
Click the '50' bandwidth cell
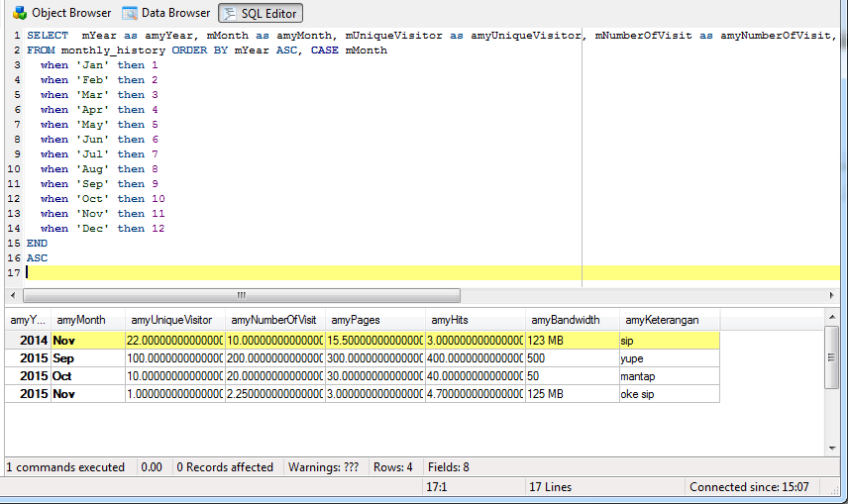click(x=573, y=376)
